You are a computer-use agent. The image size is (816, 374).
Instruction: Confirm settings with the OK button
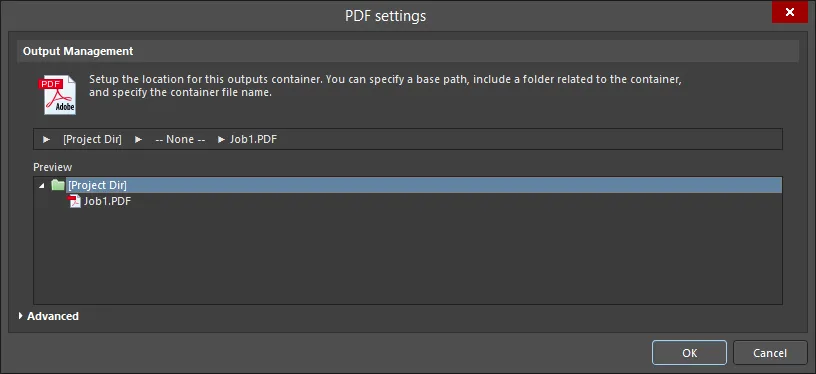point(690,353)
